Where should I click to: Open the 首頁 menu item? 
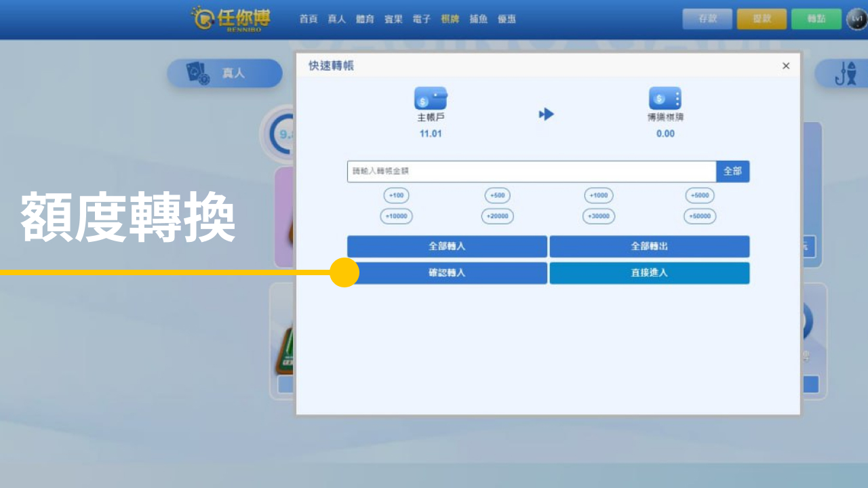309,19
